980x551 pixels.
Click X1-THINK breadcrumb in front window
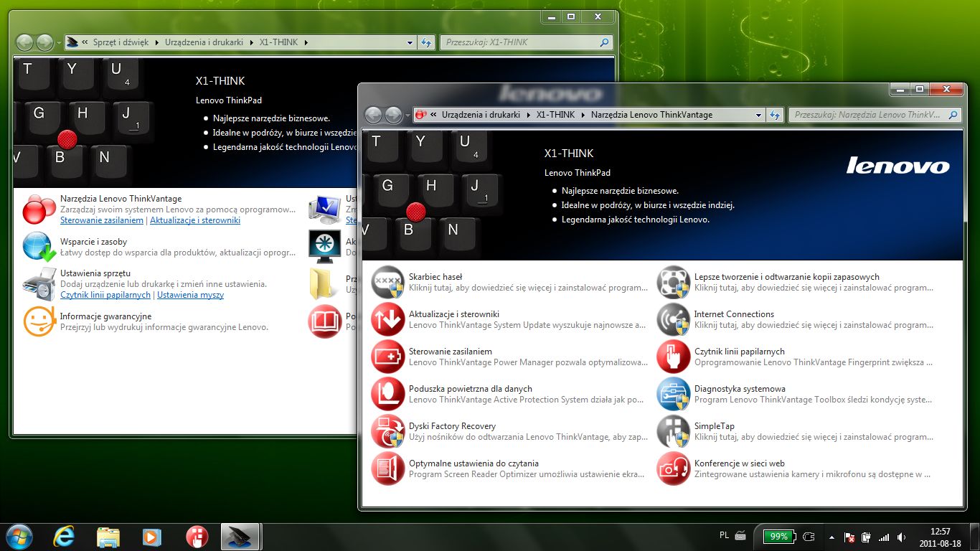click(555, 115)
